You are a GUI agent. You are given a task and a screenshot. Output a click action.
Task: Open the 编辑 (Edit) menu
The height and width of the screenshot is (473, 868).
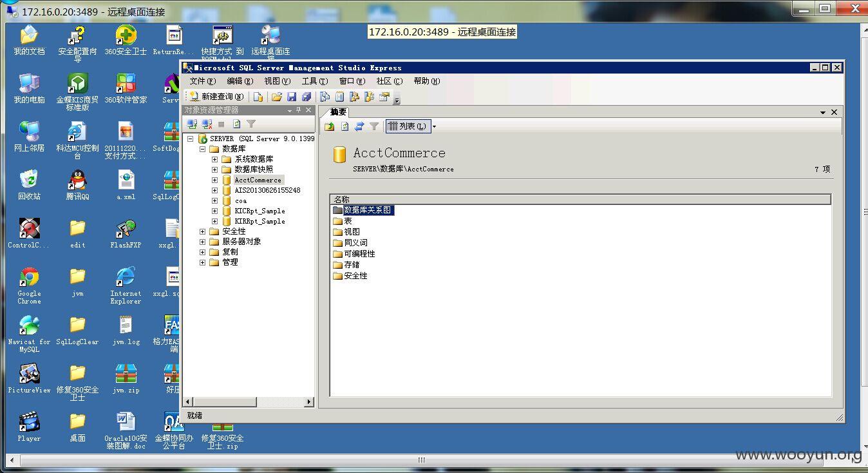pos(240,81)
